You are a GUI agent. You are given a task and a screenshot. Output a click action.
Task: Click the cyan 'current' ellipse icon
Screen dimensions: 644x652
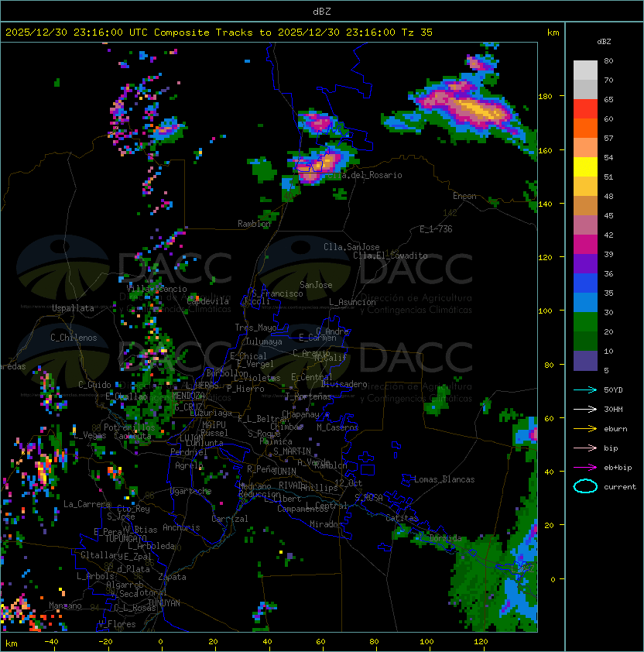click(585, 486)
